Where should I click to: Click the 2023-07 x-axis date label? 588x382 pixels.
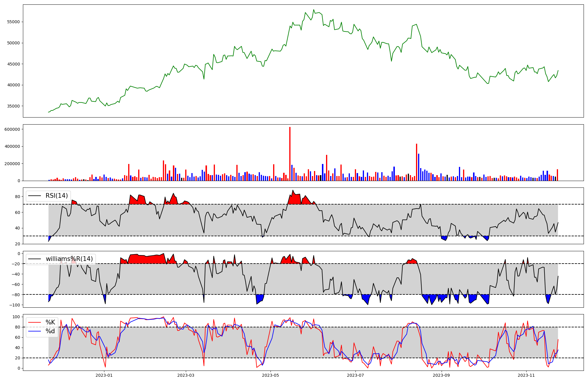[x=355, y=375]
